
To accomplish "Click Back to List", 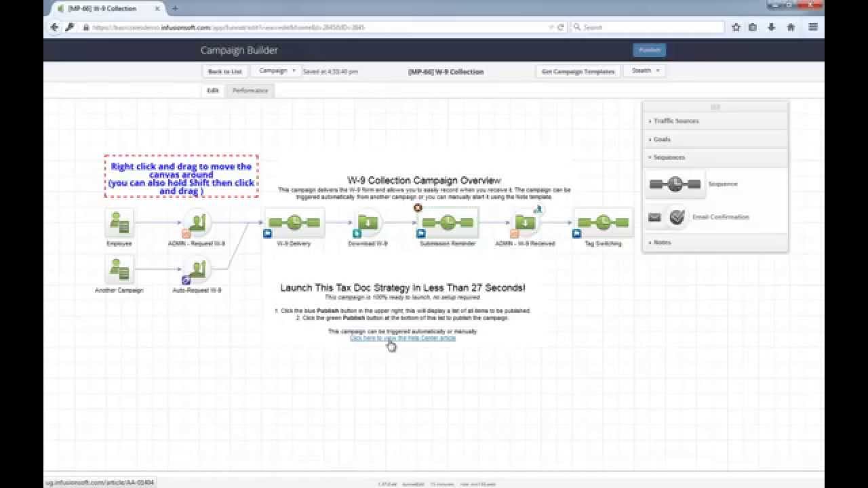I will point(224,71).
